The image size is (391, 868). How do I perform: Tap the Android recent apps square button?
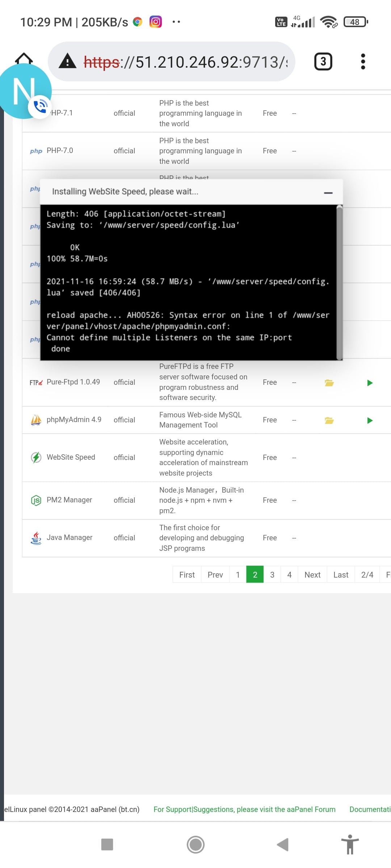pos(107,844)
